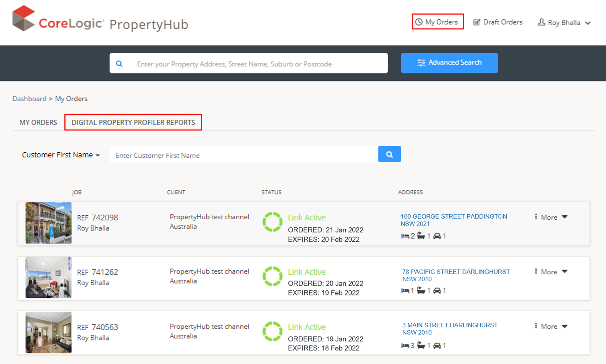Open Draft Orders

(498, 22)
